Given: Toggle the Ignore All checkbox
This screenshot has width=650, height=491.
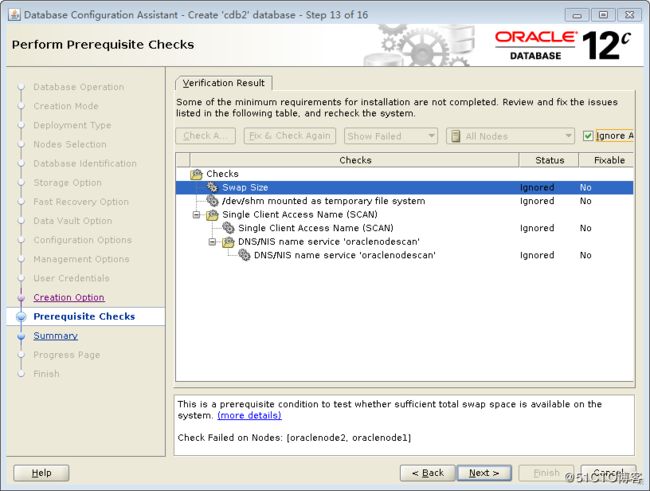Looking at the screenshot, I should 588,136.
